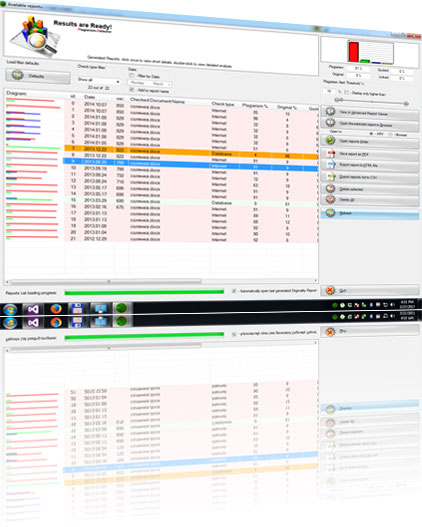422x527 pixels.
Task: Sort by the Date column header
Action: 90,97
